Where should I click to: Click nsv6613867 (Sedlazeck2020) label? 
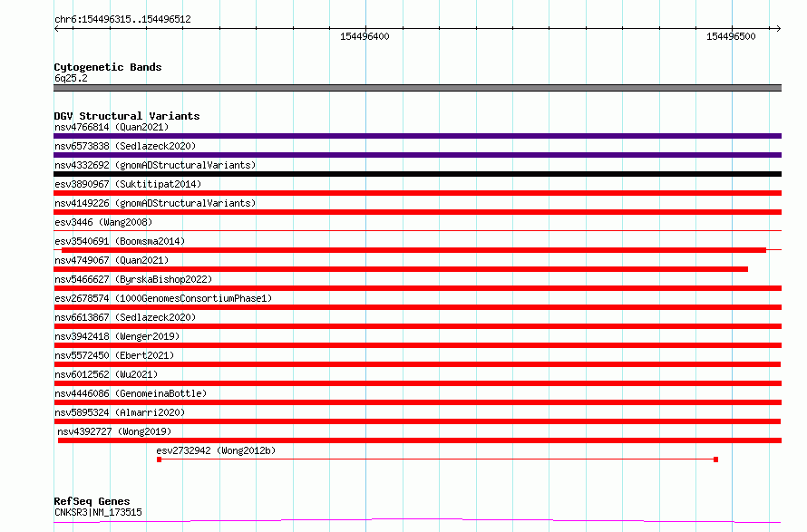pos(125,317)
